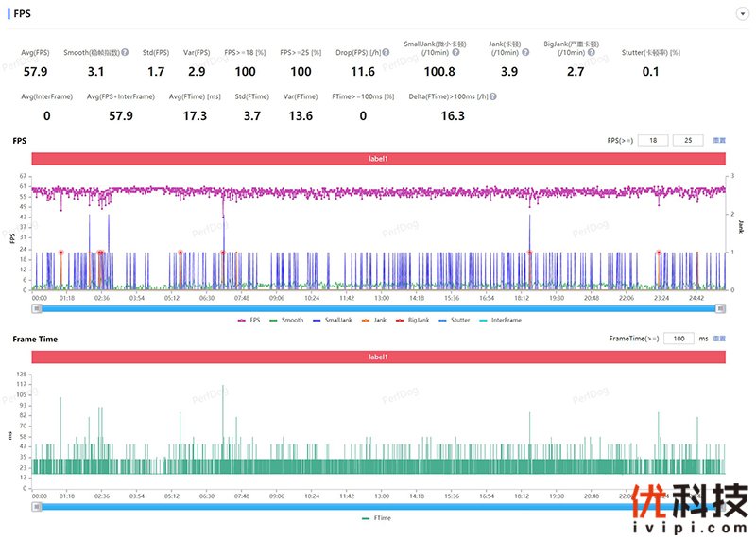Click reset link beside FPS thresholds
The image size is (756, 540).
tap(719, 140)
